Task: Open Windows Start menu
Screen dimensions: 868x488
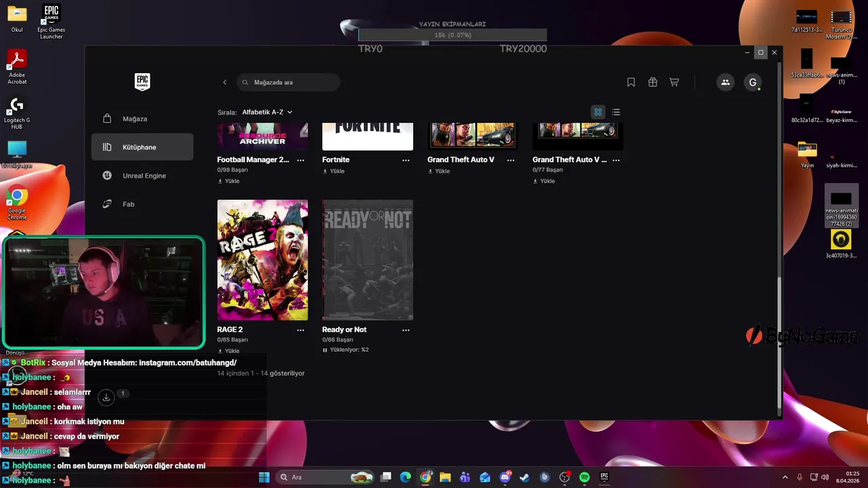Action: tap(264, 477)
